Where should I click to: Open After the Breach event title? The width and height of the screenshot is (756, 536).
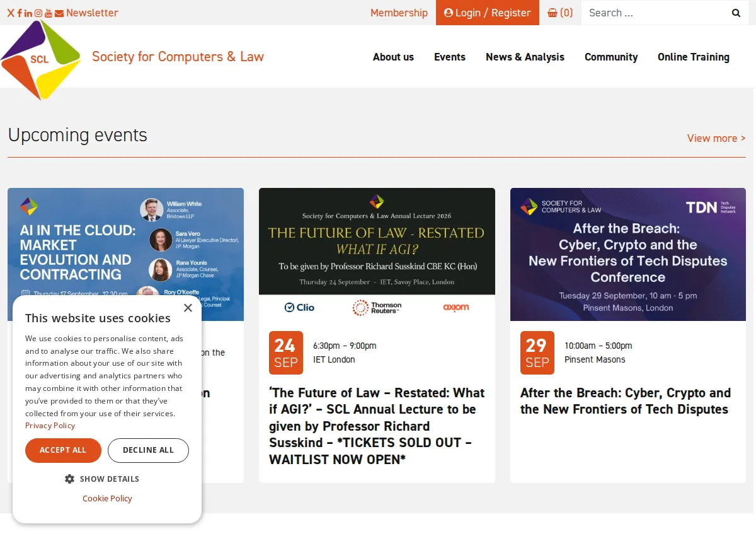[626, 401]
